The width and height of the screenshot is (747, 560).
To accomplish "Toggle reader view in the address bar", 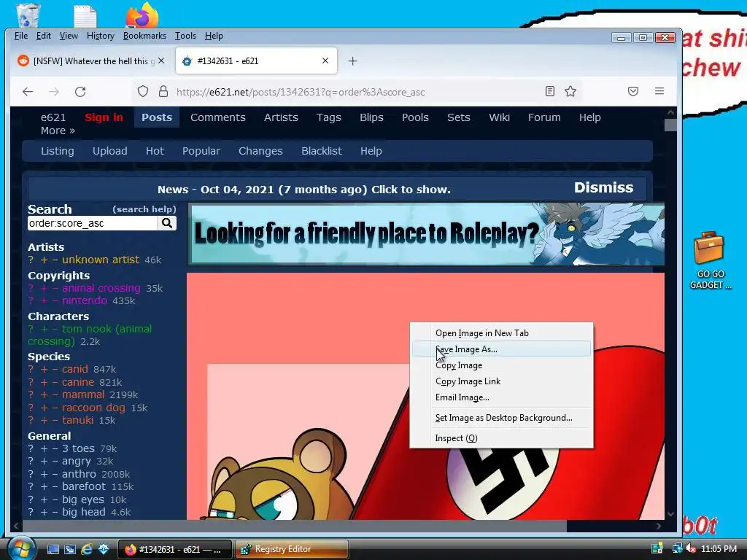I will [550, 91].
